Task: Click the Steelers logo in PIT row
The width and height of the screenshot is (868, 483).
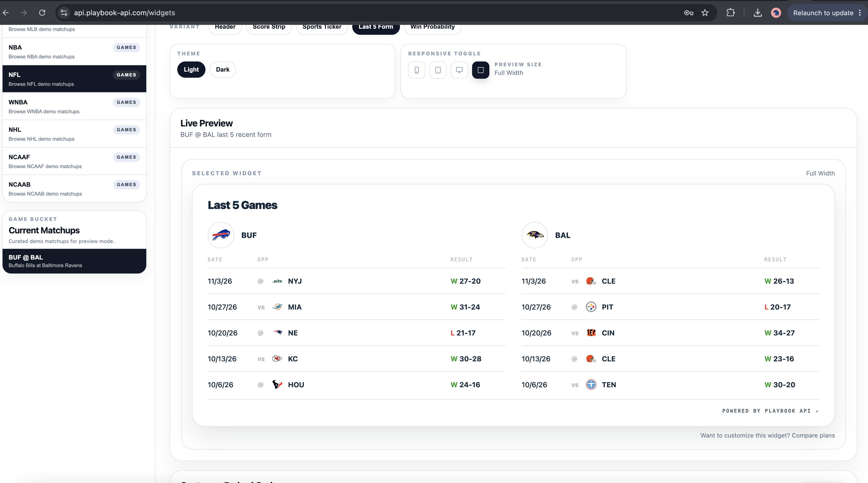Action: [591, 307]
